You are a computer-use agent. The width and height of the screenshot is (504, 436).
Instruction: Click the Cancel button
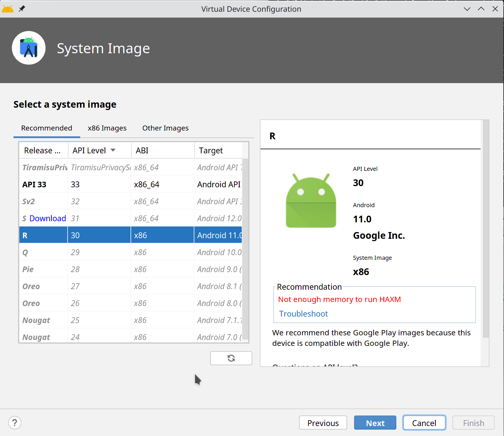[424, 423]
